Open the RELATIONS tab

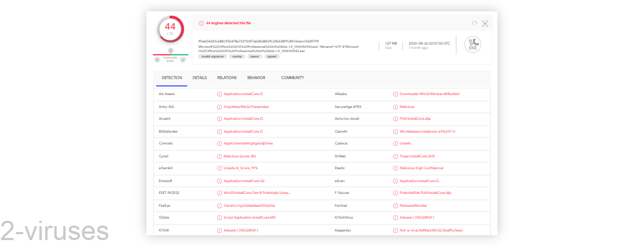tap(227, 78)
